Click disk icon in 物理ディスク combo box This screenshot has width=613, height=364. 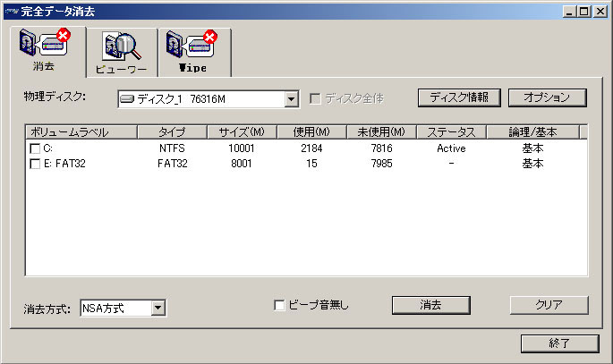127,99
